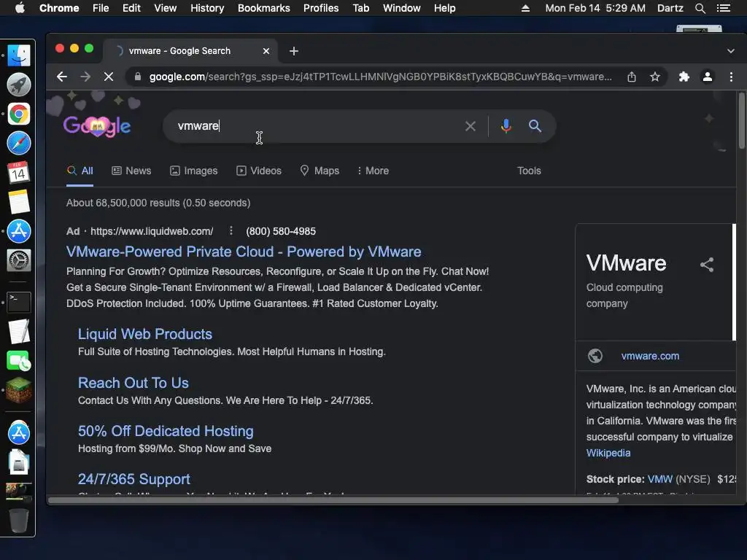Open Launchpad rocket icon in Dock
The height and width of the screenshot is (560, 747).
(x=18, y=85)
